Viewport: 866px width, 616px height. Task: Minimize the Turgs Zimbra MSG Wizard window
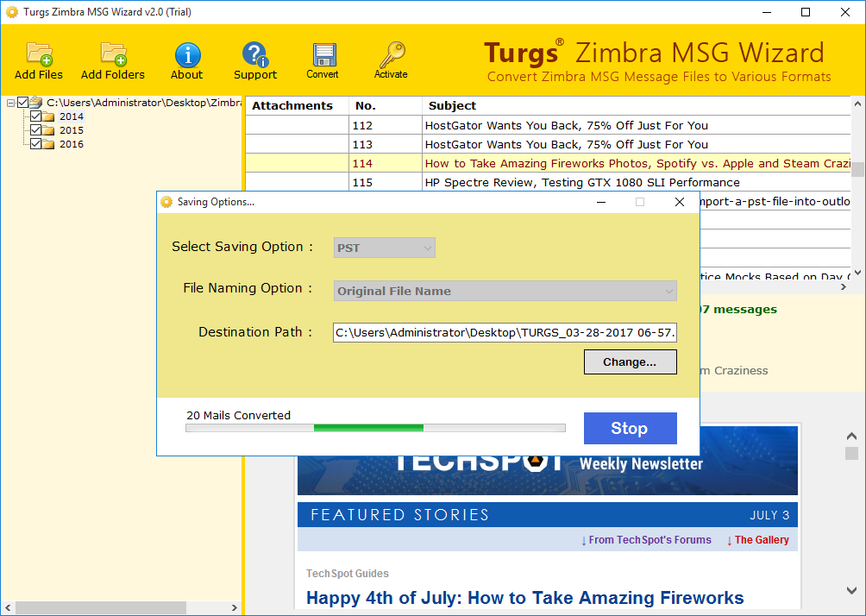pyautogui.click(x=766, y=12)
